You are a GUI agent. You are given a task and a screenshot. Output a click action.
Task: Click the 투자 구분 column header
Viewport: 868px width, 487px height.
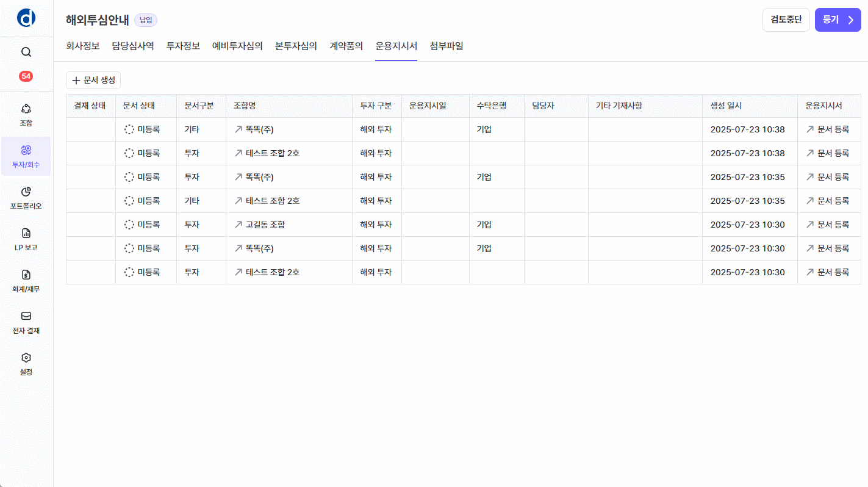(x=377, y=106)
